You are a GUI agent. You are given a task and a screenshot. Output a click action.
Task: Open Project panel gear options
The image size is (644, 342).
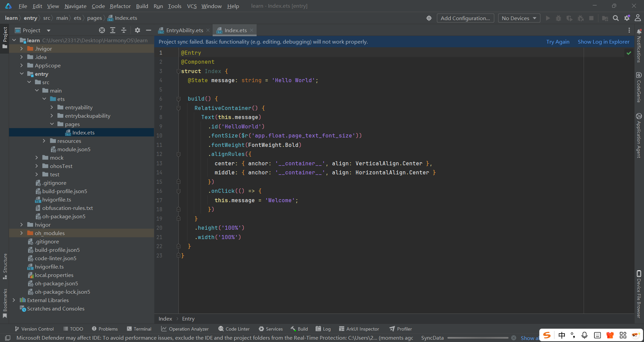point(138,30)
